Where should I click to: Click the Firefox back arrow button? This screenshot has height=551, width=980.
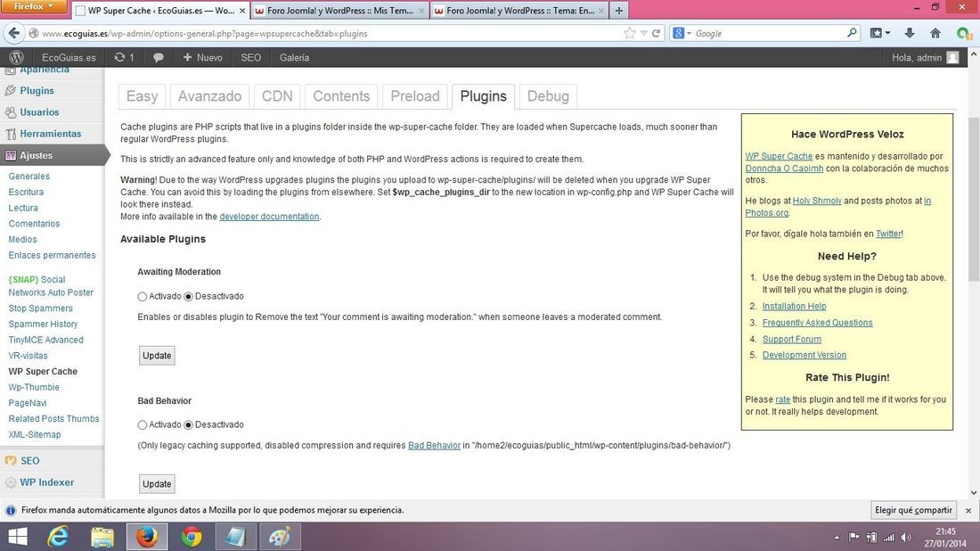[13, 33]
